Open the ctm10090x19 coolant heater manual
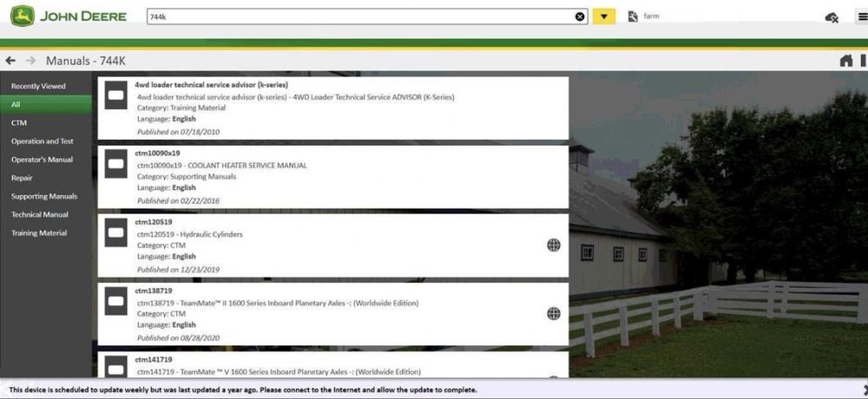The height and width of the screenshot is (399, 868). pyautogui.click(x=333, y=177)
